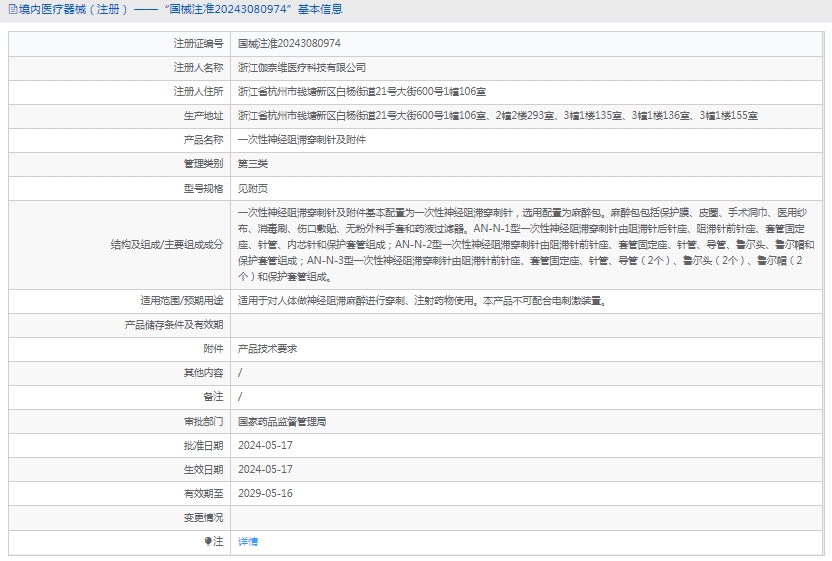Viewport: 832px width, 561px height.
Task: Click the 适用范围/预期用途 description text
Action: 420,300
